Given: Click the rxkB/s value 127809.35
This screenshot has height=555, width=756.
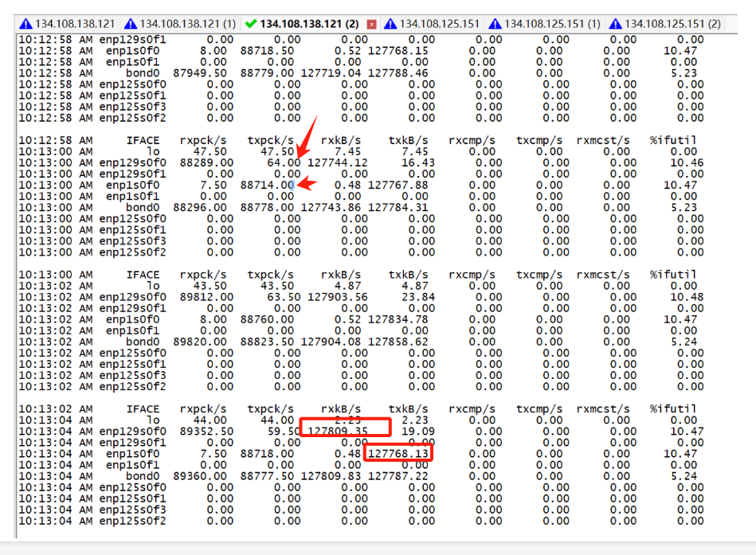Looking at the screenshot, I should tap(338, 432).
